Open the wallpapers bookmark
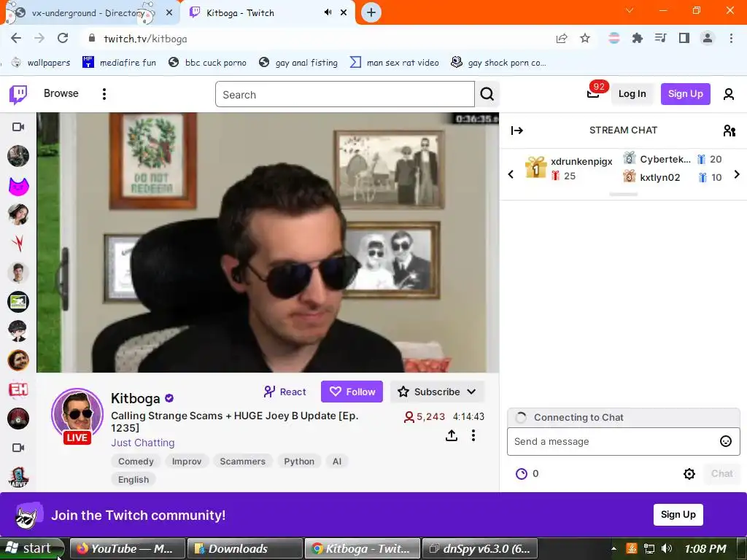This screenshot has width=747, height=560. coord(41,63)
